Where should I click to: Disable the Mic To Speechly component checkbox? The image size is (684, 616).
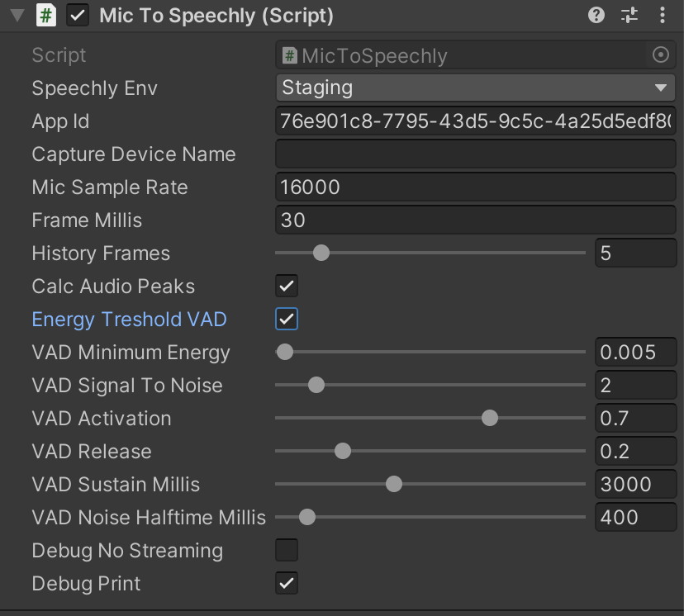(x=78, y=16)
